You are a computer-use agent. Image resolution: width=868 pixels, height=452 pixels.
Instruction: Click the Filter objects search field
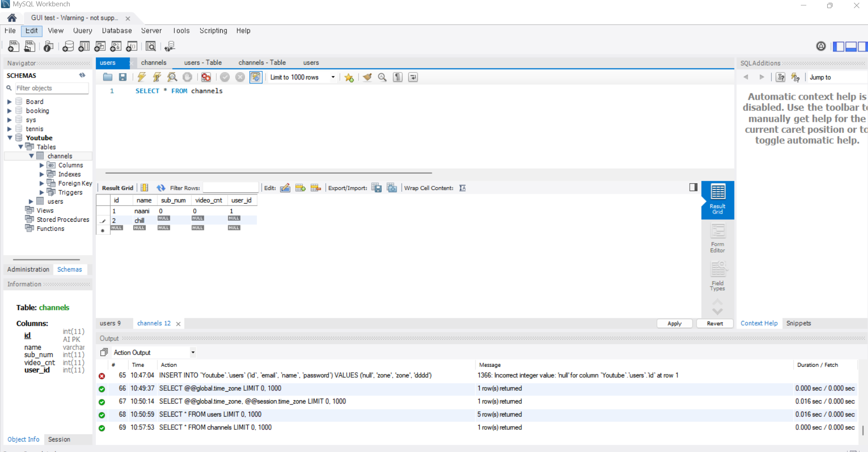coord(52,88)
